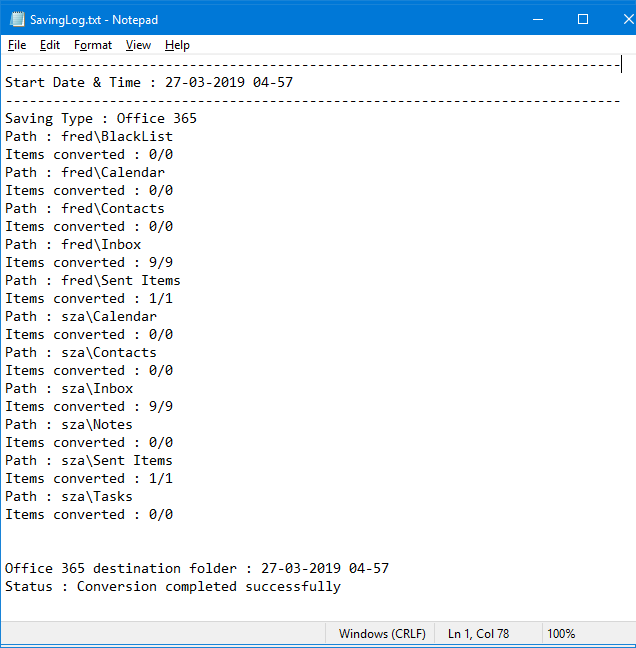Click the 'Path : sza\Calendar' line

[81, 317]
